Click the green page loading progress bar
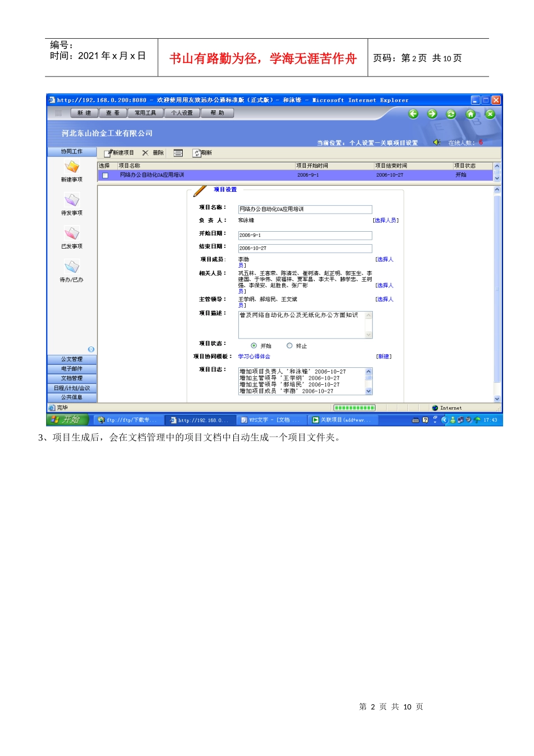Viewport: 534px width, 756px height. [x=354, y=408]
